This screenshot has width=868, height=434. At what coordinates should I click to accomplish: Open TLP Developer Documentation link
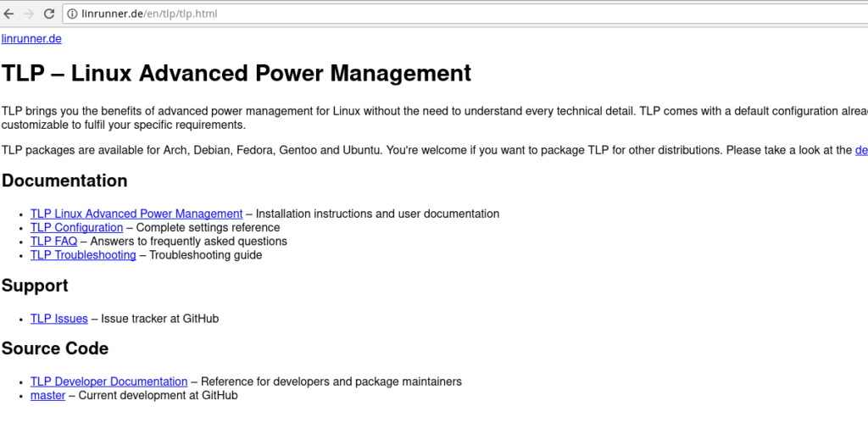click(x=108, y=382)
